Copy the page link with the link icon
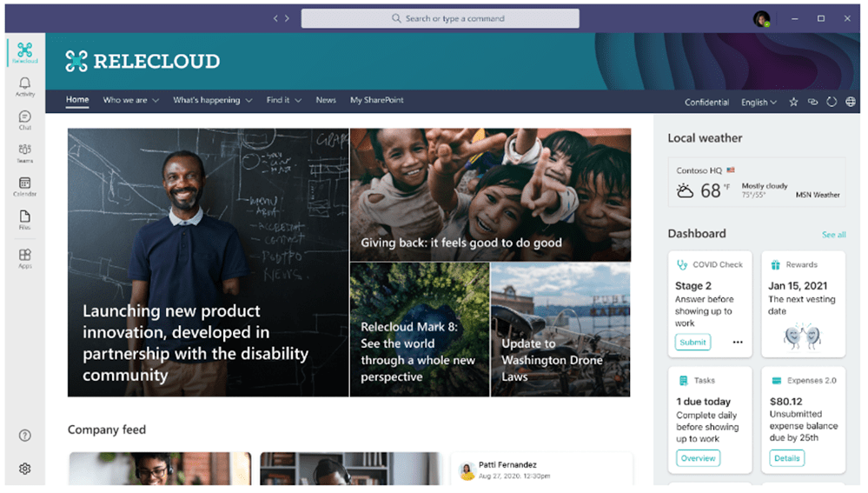 click(x=812, y=102)
